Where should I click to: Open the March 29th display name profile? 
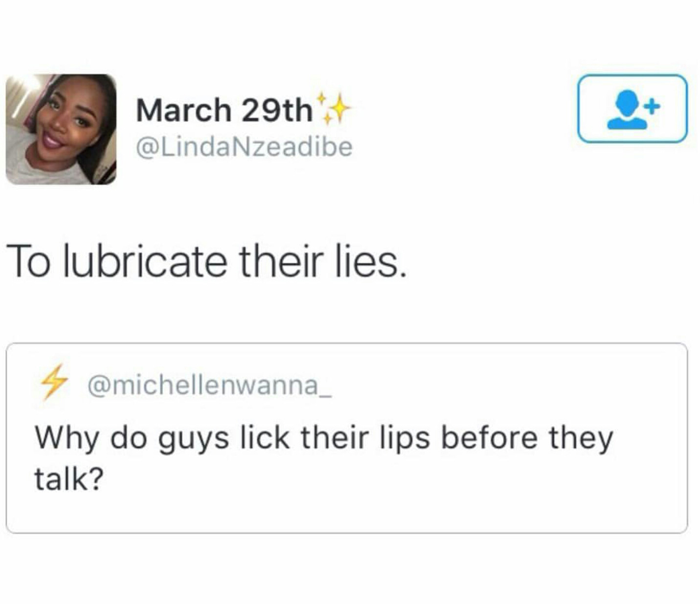(x=225, y=110)
